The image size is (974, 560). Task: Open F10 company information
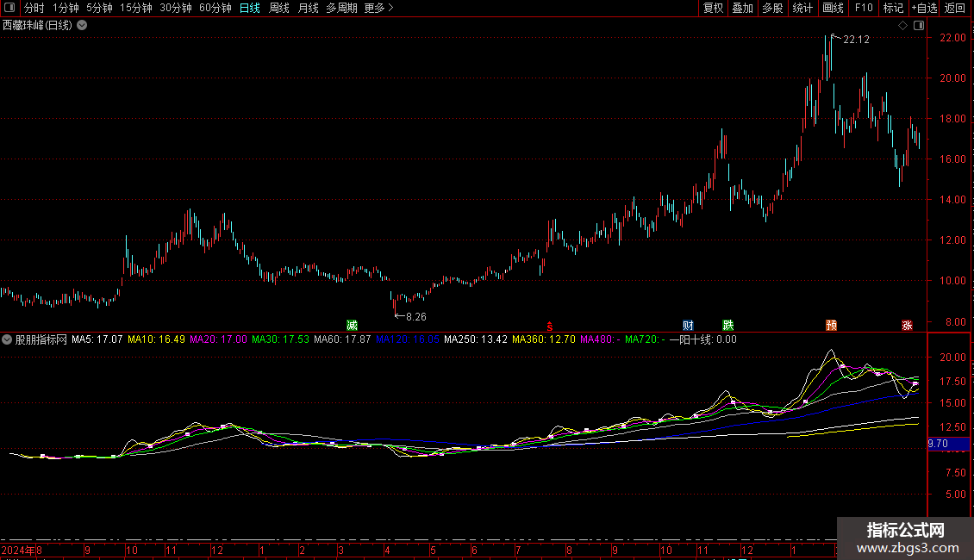[864, 8]
